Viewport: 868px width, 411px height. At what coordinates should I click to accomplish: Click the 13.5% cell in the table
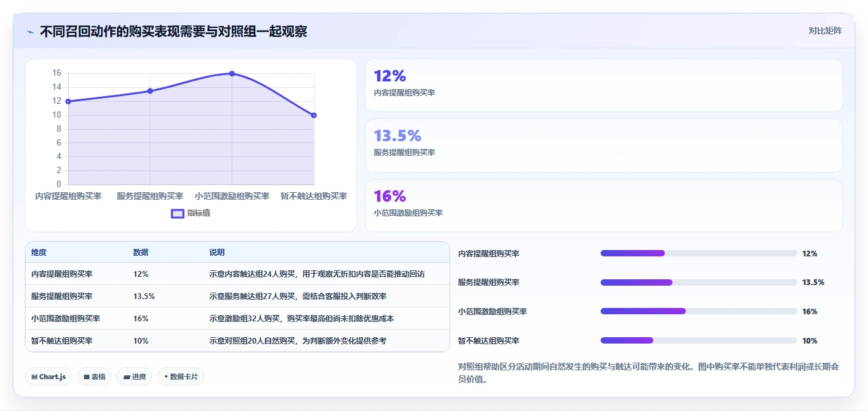pyautogui.click(x=144, y=296)
